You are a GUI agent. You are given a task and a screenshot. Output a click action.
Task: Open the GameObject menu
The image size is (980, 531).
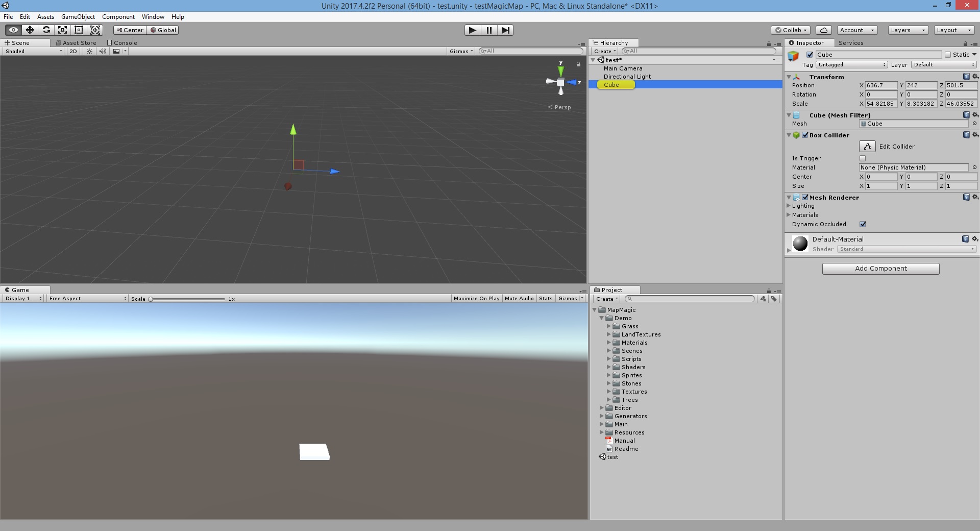tap(78, 17)
